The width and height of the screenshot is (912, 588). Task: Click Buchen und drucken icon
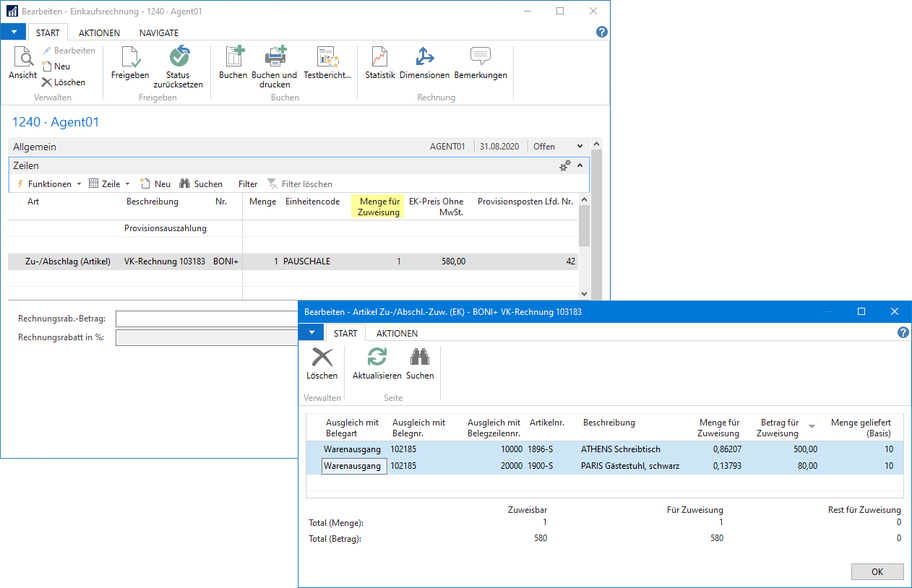coord(274,58)
